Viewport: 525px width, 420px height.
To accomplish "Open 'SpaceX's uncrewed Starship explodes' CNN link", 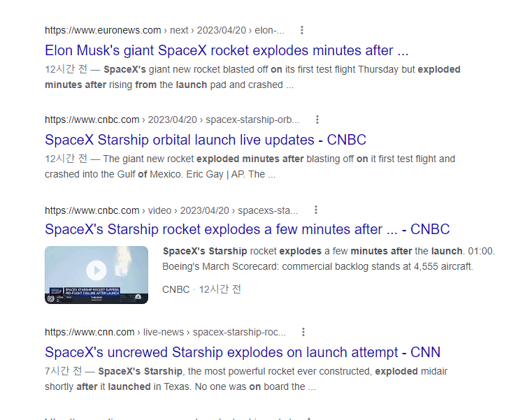I will [x=243, y=352].
